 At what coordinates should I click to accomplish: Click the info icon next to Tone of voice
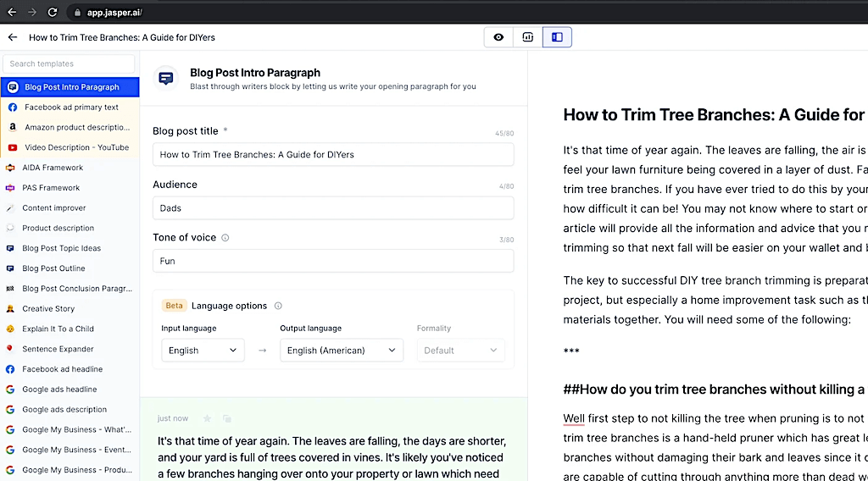click(x=225, y=238)
